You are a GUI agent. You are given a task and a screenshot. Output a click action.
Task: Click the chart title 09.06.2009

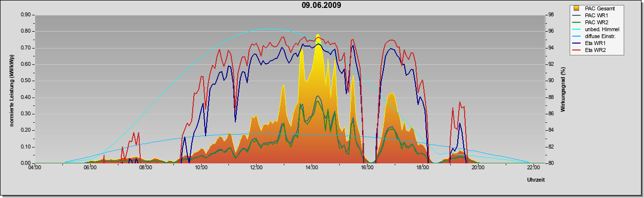click(x=321, y=5)
